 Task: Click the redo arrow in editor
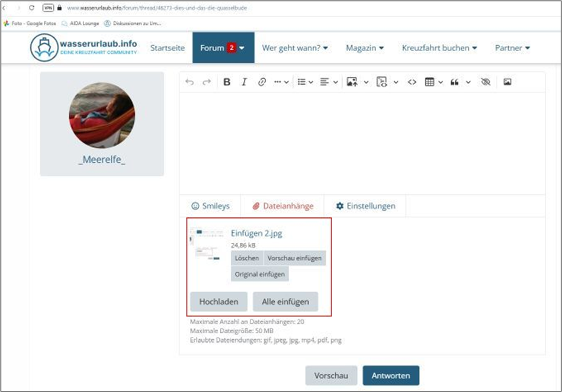(207, 82)
